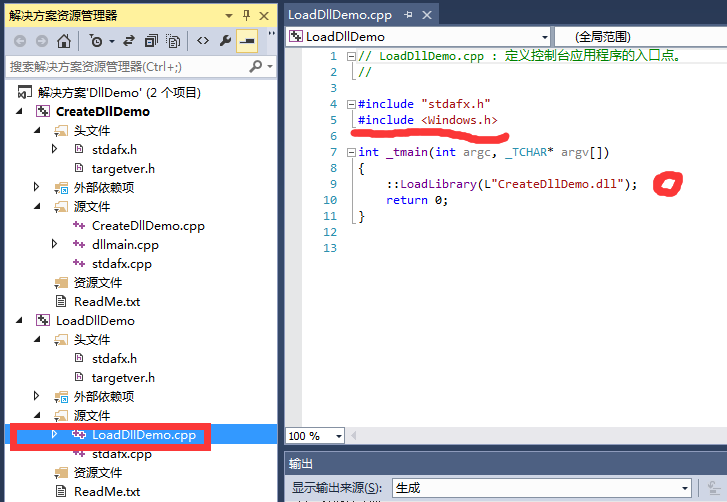The width and height of the screenshot is (727, 502).
Task: Open the (全局范围) members combo box
Action: pyautogui.click(x=641, y=37)
